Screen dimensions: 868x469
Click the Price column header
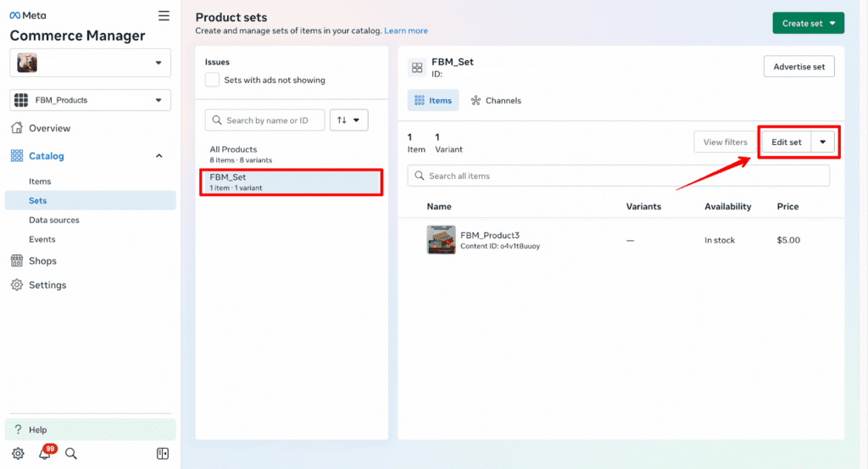787,207
